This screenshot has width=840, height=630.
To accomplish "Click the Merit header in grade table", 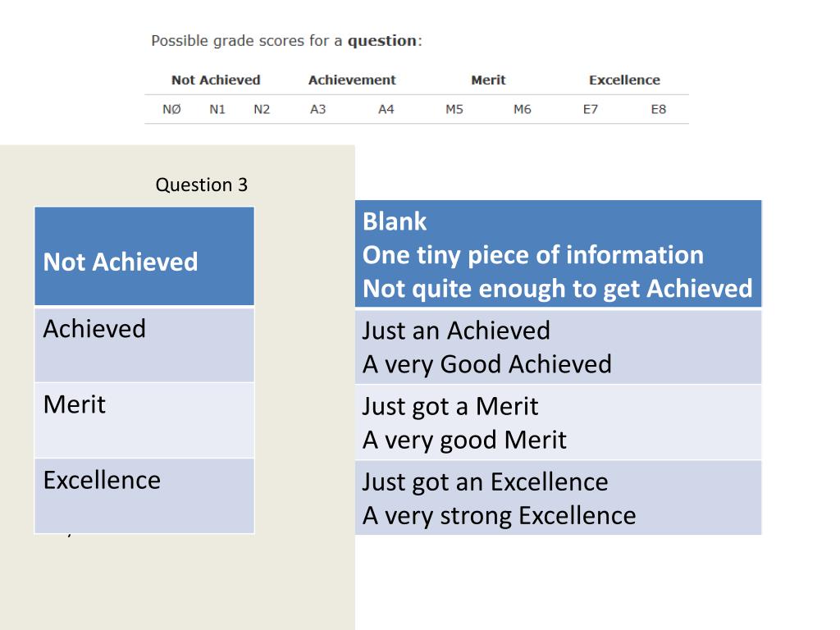I will pos(488,80).
